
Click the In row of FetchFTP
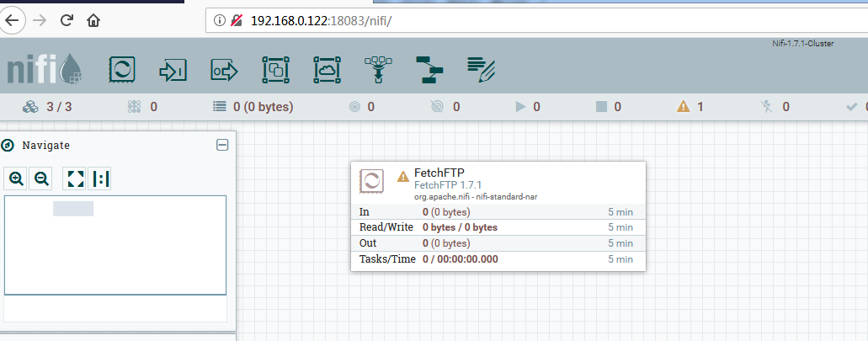click(498, 212)
